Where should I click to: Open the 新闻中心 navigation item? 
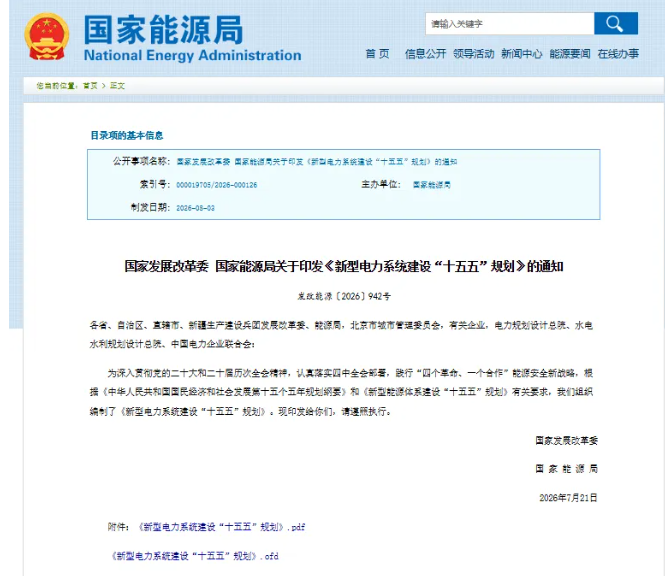point(522,54)
